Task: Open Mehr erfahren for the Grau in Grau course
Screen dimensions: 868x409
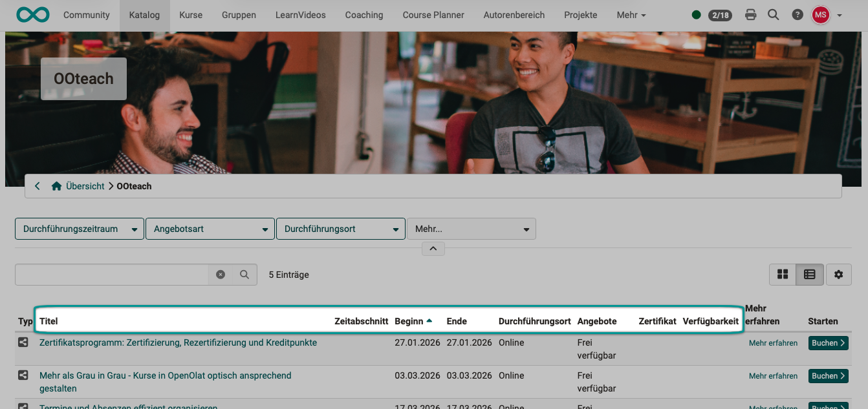Action: tap(773, 375)
